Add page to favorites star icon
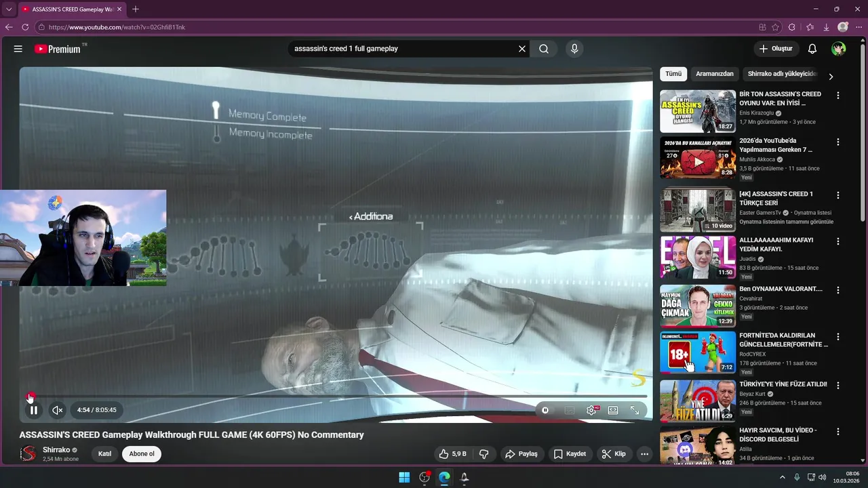 point(776,27)
